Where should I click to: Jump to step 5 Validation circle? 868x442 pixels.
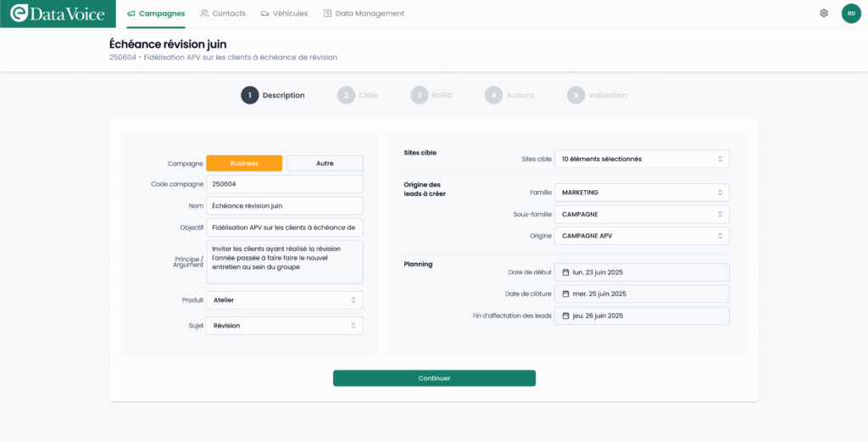pos(576,95)
